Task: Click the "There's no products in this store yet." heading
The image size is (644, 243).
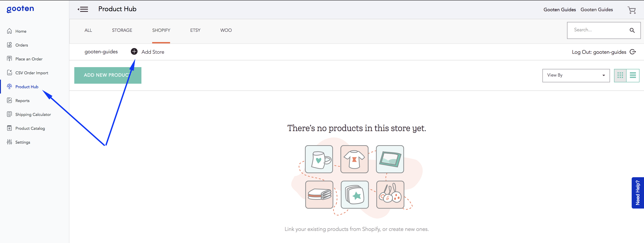Action: (356, 128)
